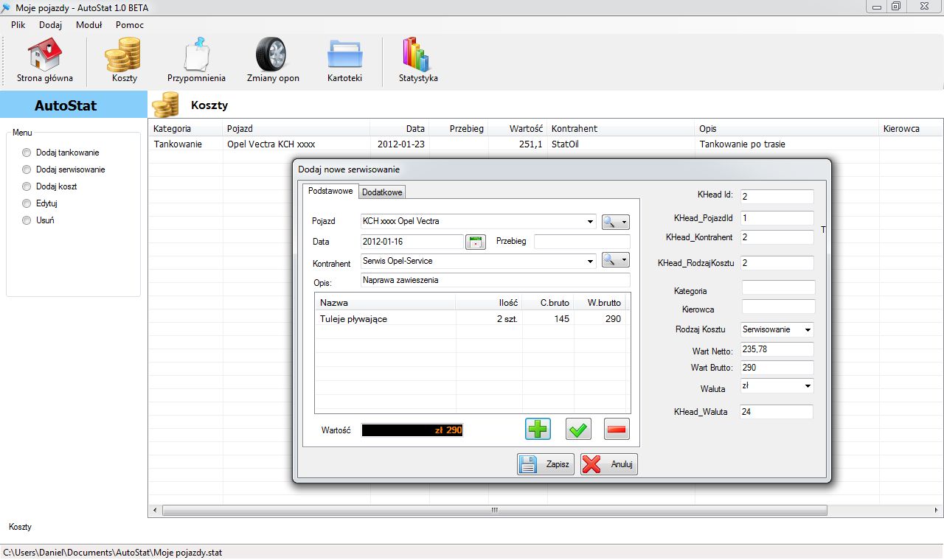Expand the Kontrahent dropdown
This screenshot has height=560, width=944.
pyautogui.click(x=591, y=261)
